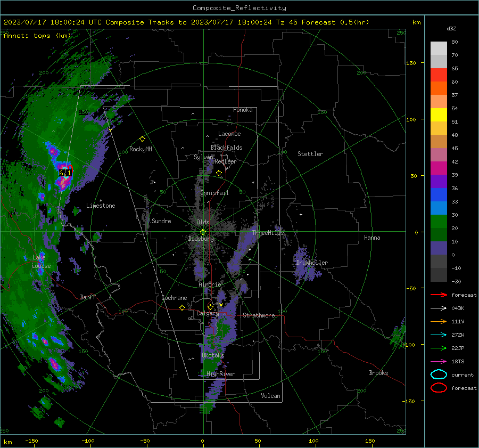Pick the green 22JP arrow legend icon

click(439, 348)
